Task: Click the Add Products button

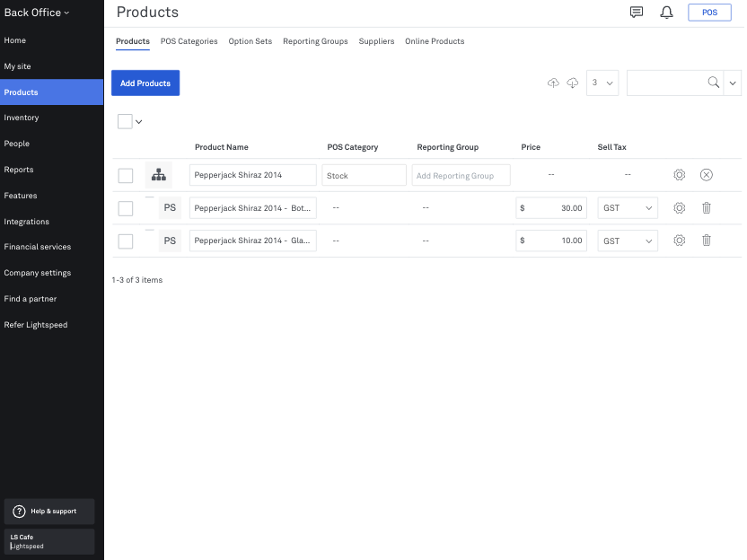Action: tap(145, 83)
